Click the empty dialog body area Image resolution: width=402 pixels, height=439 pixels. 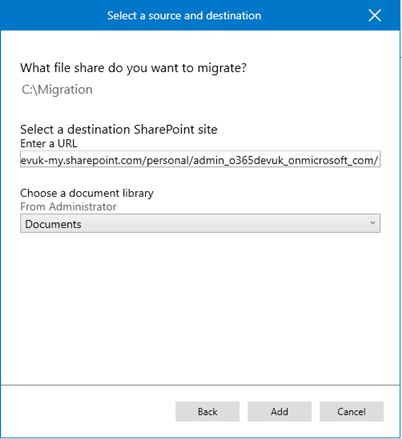pyautogui.click(x=200, y=308)
